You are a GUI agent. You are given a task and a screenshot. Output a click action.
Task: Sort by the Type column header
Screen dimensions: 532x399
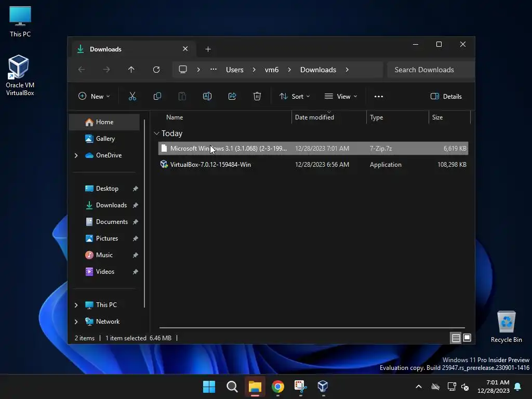(x=397, y=117)
